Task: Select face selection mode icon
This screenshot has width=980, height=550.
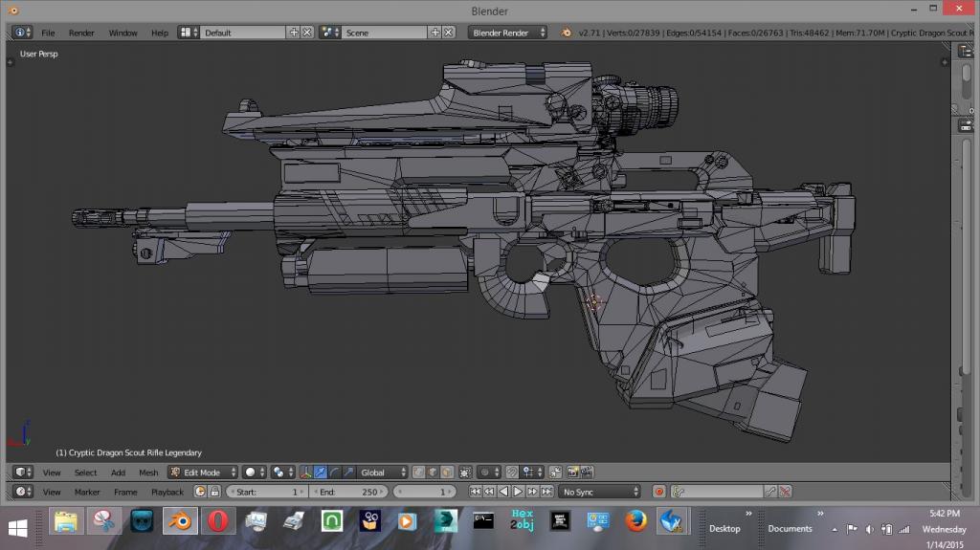Action: tap(445, 473)
